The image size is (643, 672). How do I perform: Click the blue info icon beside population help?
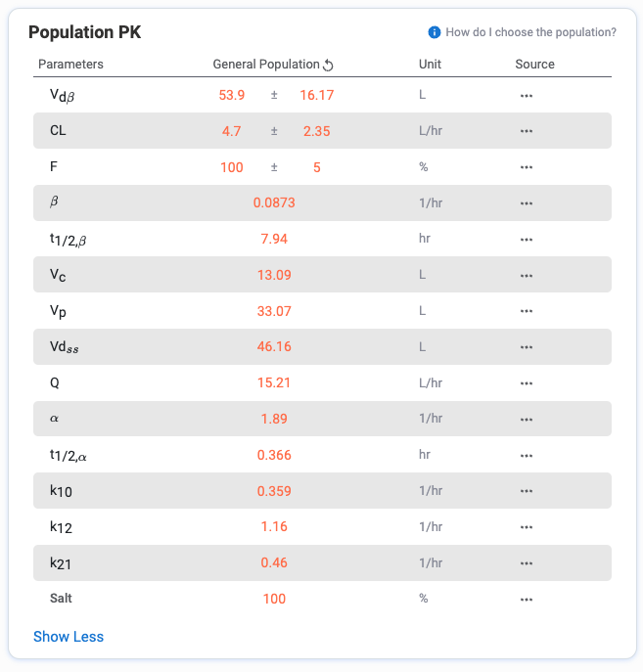[434, 32]
